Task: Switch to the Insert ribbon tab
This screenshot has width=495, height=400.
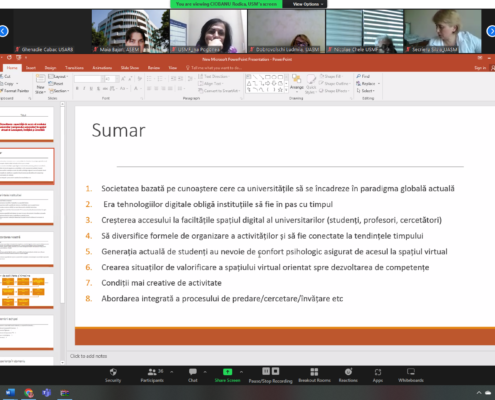Action: [x=31, y=68]
